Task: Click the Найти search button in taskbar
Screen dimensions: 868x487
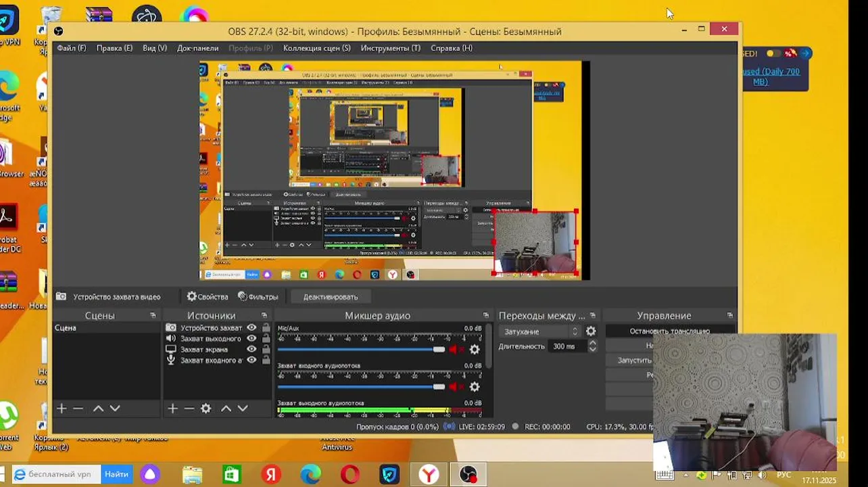Action: (x=116, y=475)
